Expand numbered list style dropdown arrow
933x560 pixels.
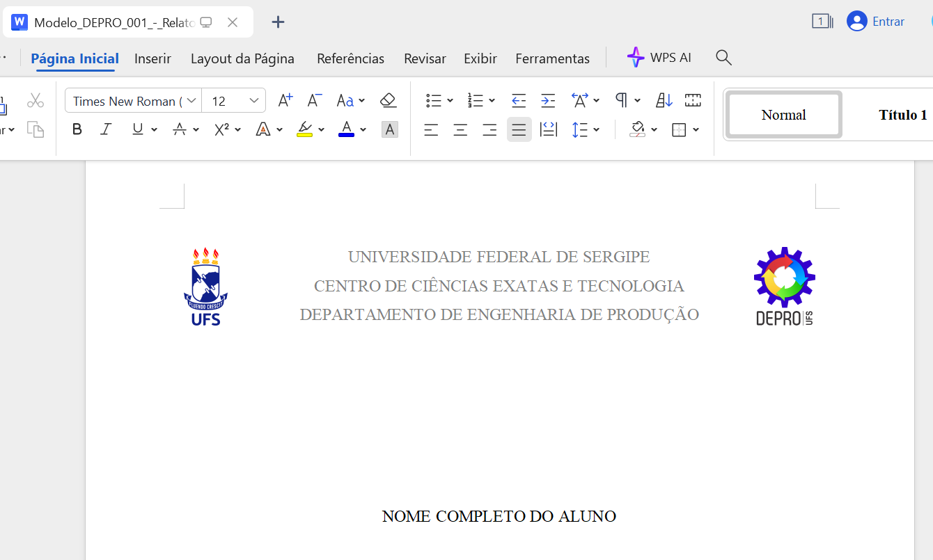pos(492,101)
